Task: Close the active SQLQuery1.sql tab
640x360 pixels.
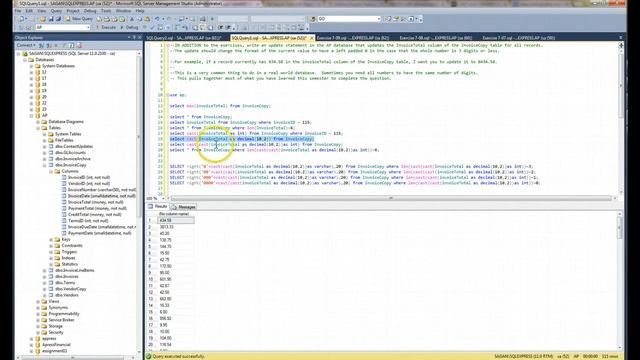Action: click(312, 38)
